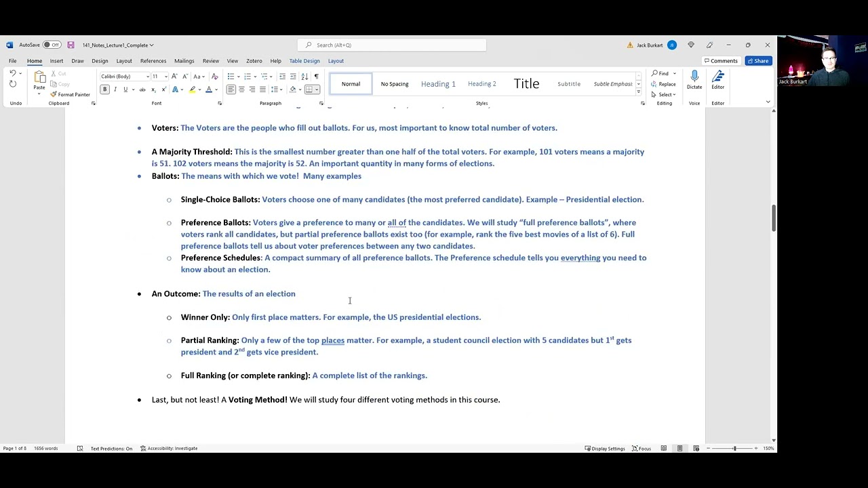Image resolution: width=868 pixels, height=488 pixels.
Task: Justify the paragraph text
Action: pyautogui.click(x=262, y=89)
